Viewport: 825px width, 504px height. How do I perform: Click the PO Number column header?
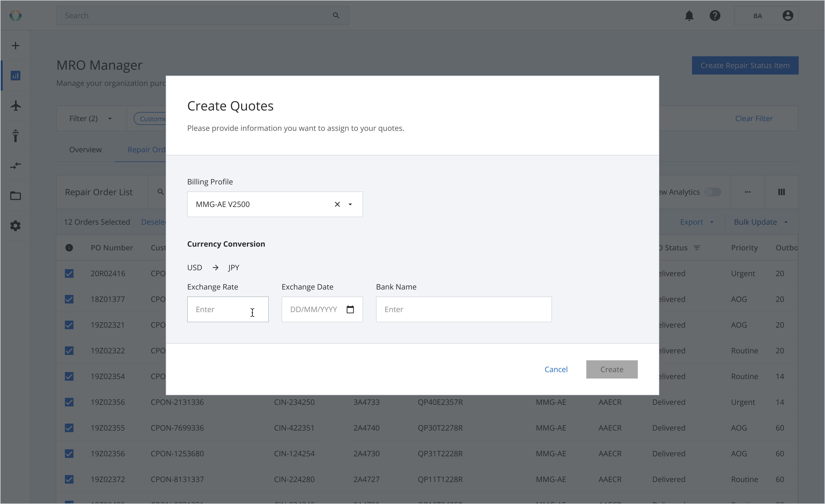click(x=112, y=248)
